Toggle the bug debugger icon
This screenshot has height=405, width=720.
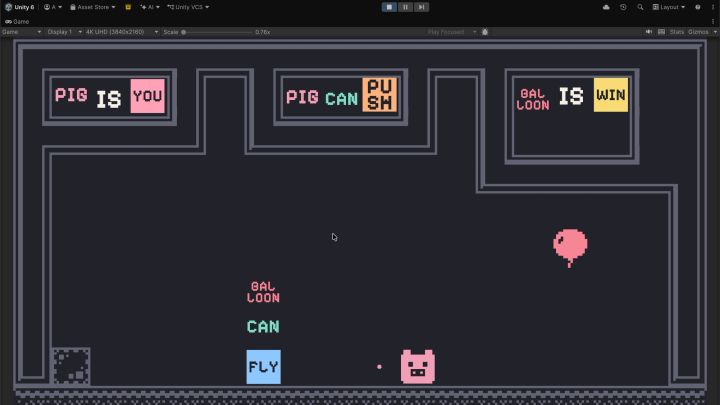pos(485,32)
